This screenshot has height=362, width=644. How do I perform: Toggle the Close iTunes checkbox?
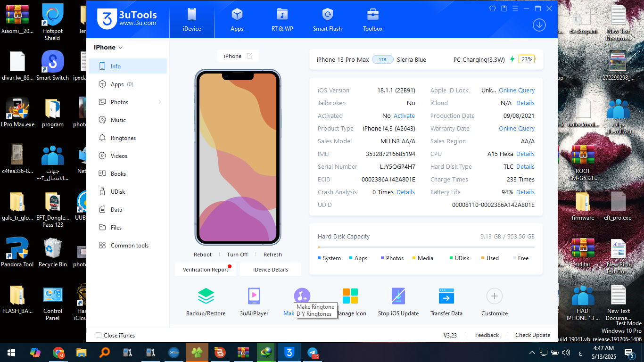(x=99, y=335)
